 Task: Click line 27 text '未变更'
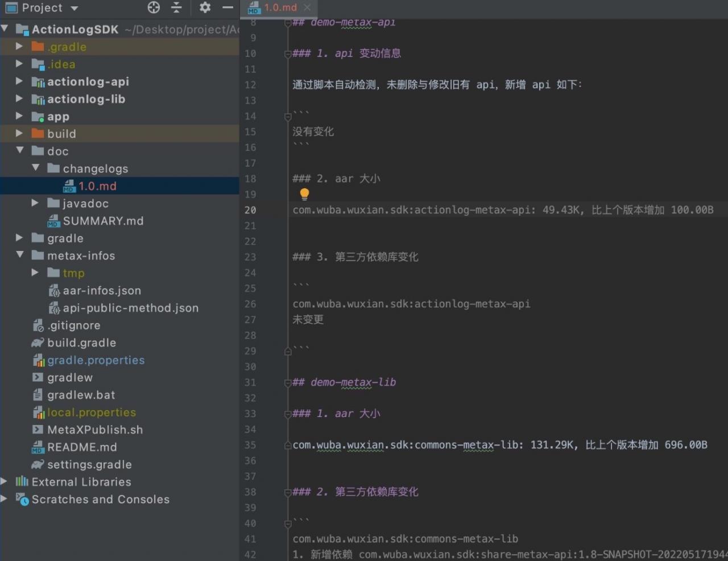click(308, 320)
